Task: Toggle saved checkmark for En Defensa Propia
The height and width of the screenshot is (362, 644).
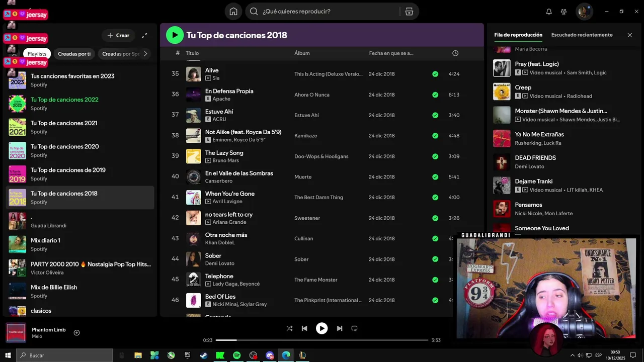Action: pos(435,95)
